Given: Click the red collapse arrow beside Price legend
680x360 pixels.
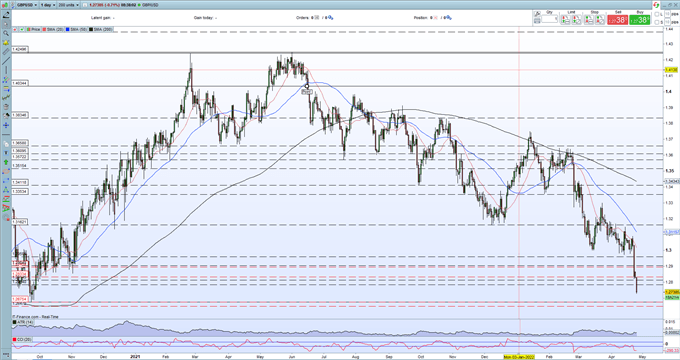Looking at the screenshot, I should point(15,29).
